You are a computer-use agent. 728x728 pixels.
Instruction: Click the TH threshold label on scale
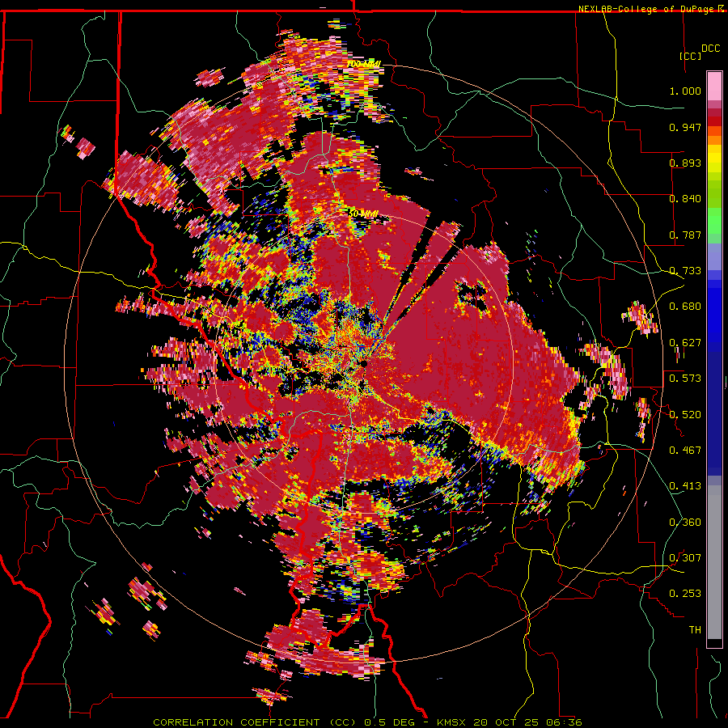(x=695, y=630)
